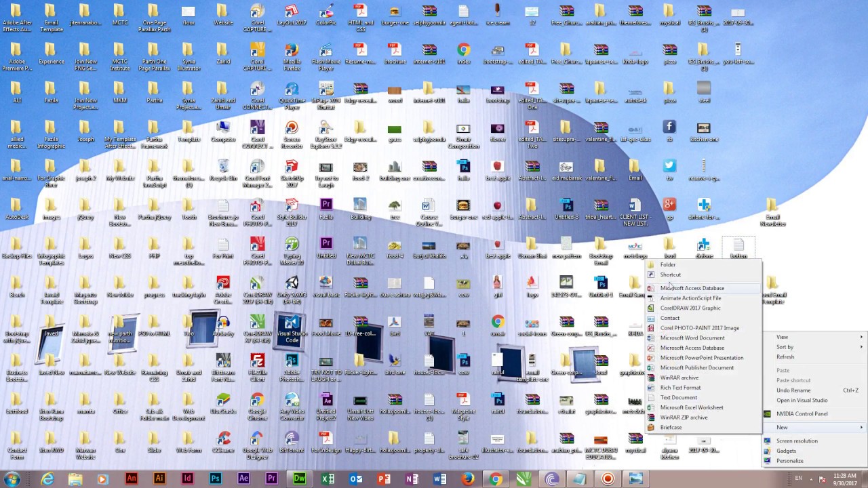This screenshot has height=488, width=868.
Task: Launch CCleaner from the desktop
Action: [x=223, y=443]
